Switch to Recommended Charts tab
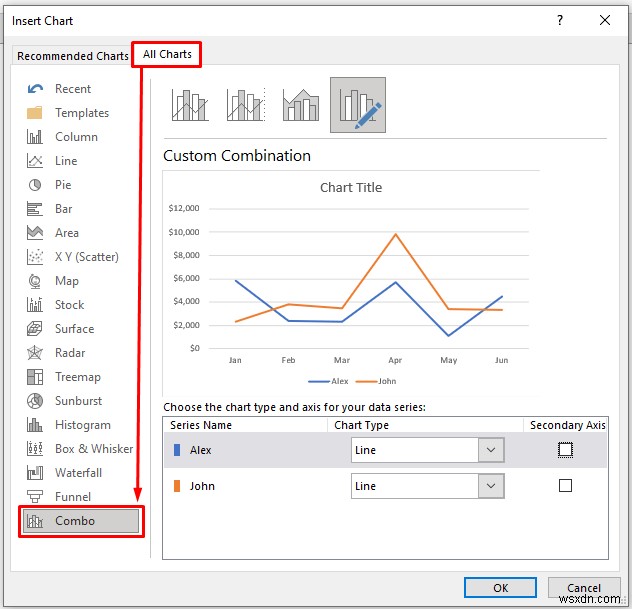The image size is (632, 609). tap(73, 56)
